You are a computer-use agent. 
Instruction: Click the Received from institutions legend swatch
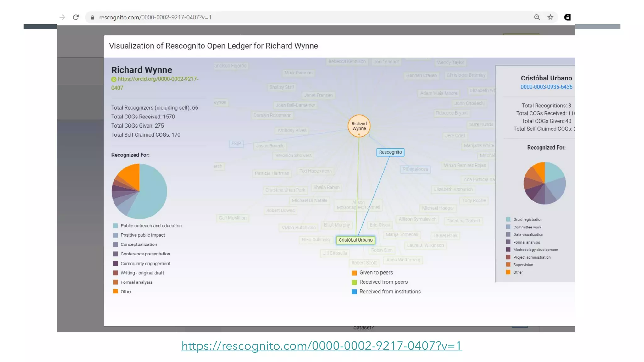[x=354, y=292]
